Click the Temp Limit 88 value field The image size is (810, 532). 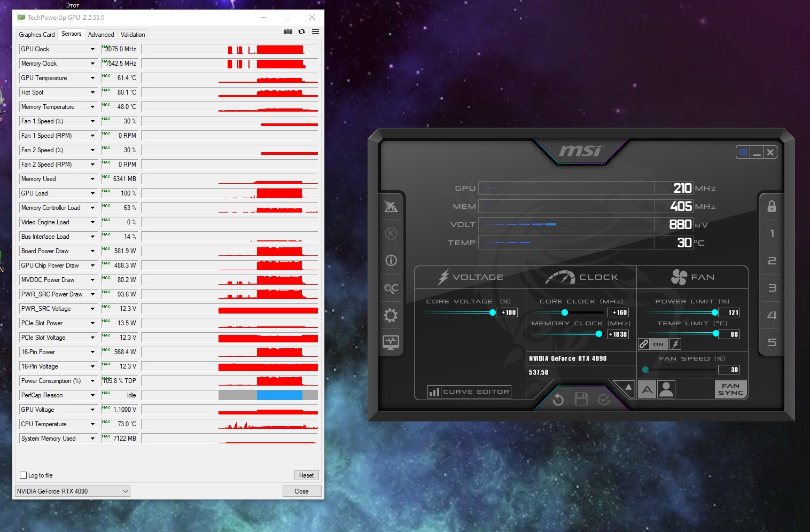[x=729, y=334]
